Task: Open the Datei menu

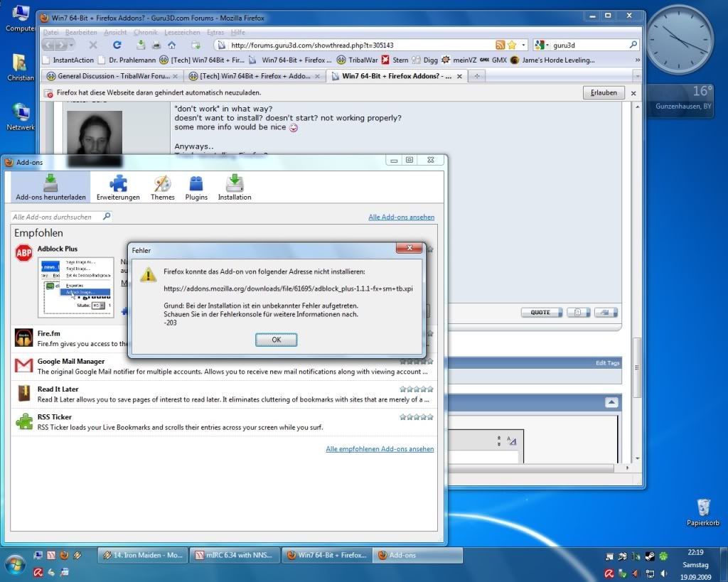Action: (x=50, y=32)
